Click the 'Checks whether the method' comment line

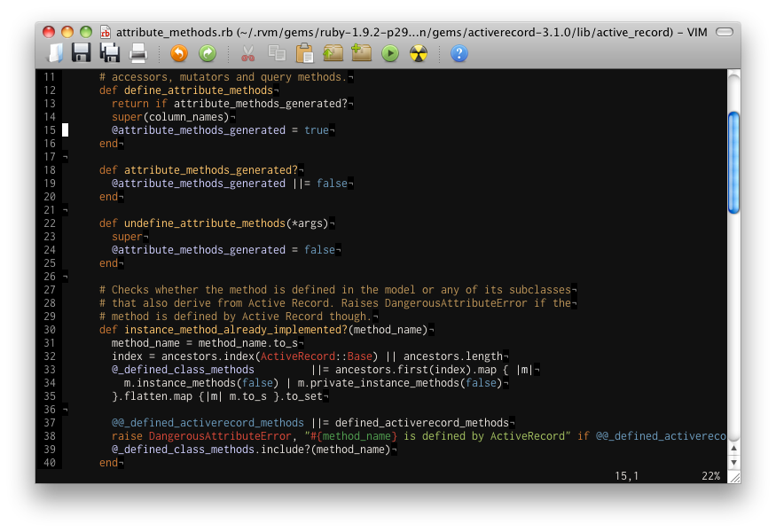(x=335, y=290)
